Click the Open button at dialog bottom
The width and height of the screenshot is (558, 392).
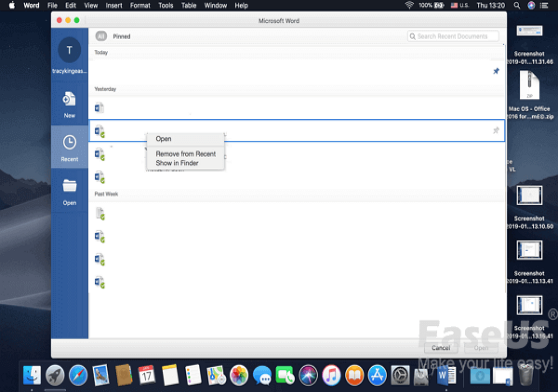[x=481, y=348]
